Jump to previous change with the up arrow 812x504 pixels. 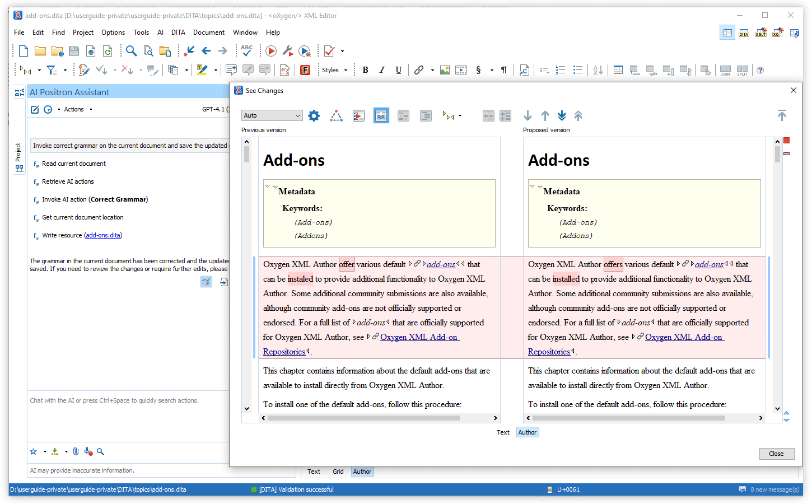[x=545, y=116]
